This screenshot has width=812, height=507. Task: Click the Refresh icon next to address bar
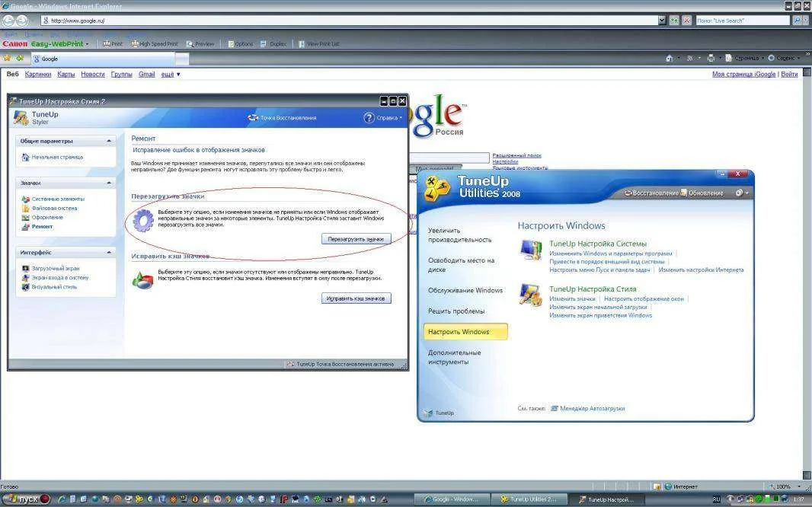pos(673,21)
